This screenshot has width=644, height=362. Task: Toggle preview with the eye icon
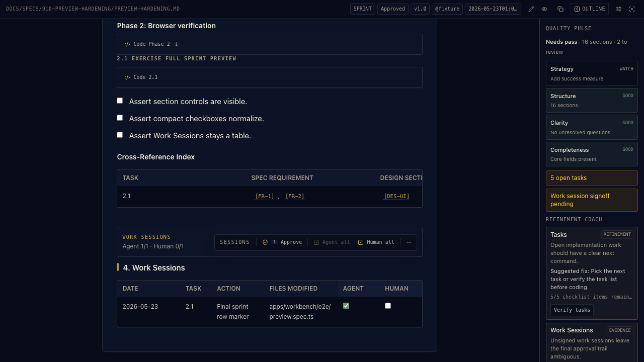(544, 9)
